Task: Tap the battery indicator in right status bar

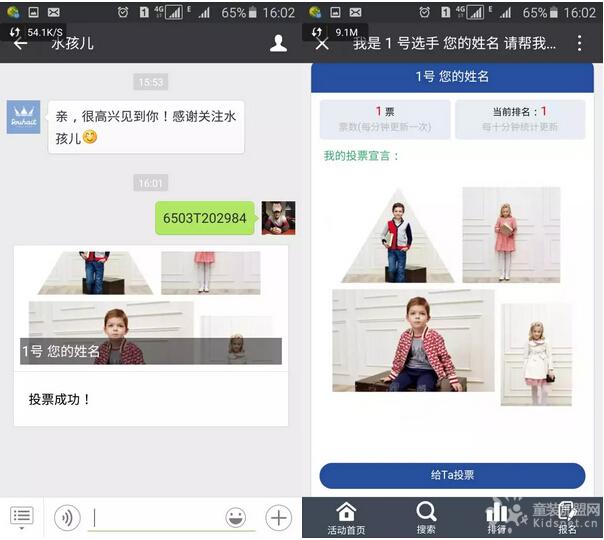Action: (554, 13)
